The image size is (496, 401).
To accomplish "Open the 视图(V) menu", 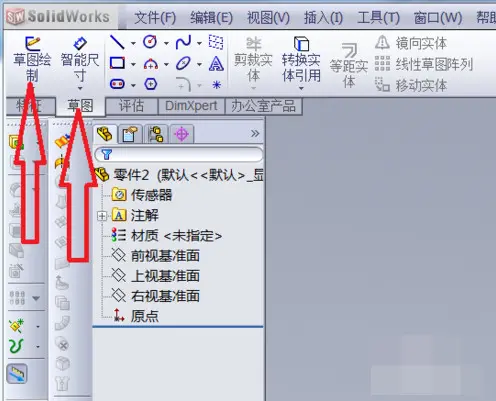I will click(268, 17).
